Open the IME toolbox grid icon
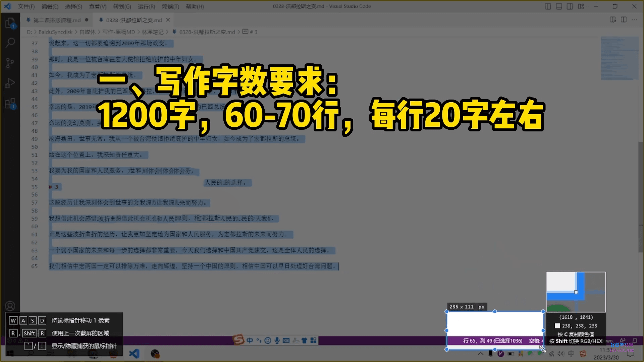Image resolution: width=644 pixels, height=362 pixels. coord(313,341)
